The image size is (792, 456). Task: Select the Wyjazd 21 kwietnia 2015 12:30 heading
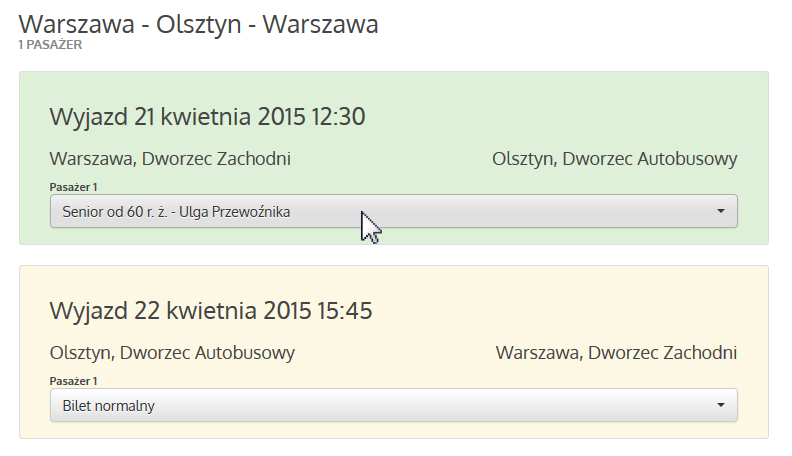(x=207, y=117)
